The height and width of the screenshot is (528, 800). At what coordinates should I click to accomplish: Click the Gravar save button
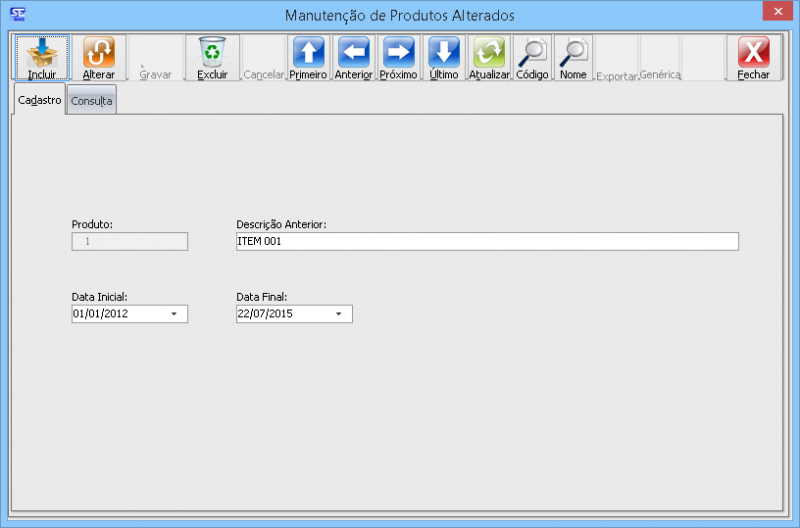click(x=155, y=60)
